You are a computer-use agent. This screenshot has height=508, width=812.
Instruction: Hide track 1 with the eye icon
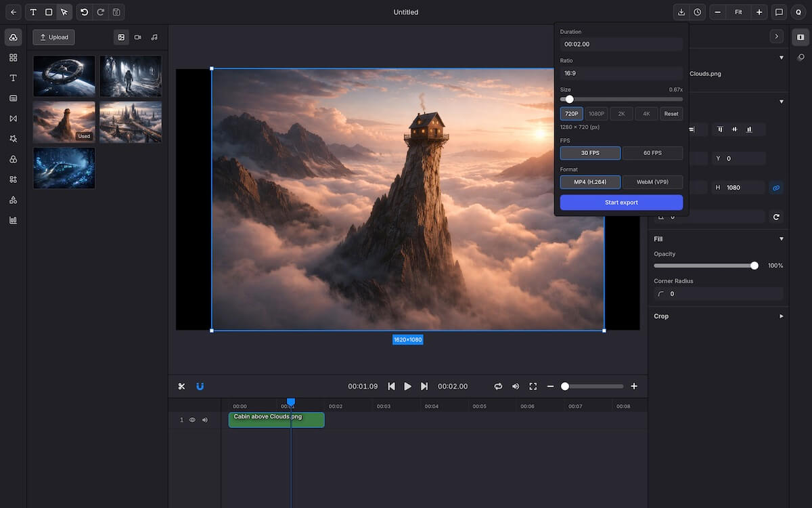[x=192, y=420]
